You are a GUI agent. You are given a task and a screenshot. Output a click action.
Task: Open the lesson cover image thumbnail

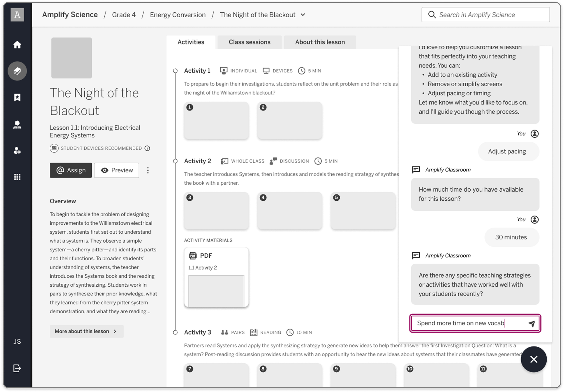(x=72, y=58)
